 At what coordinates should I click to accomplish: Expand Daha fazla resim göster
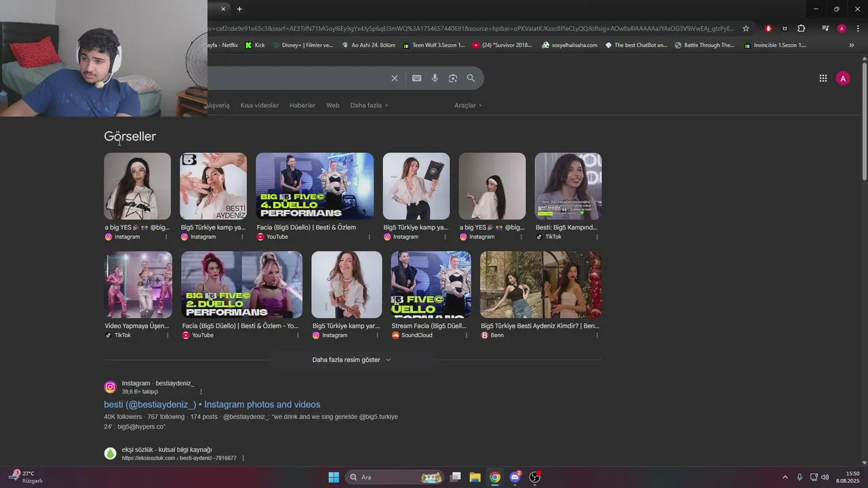[x=352, y=360]
